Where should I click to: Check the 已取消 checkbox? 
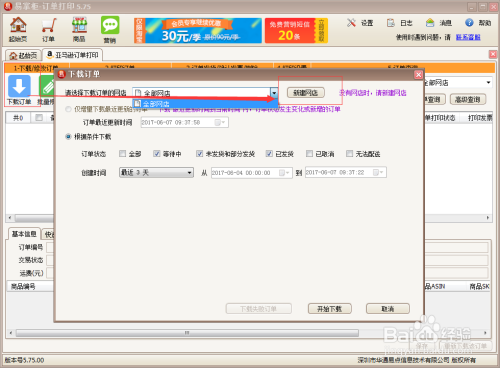click(x=309, y=154)
